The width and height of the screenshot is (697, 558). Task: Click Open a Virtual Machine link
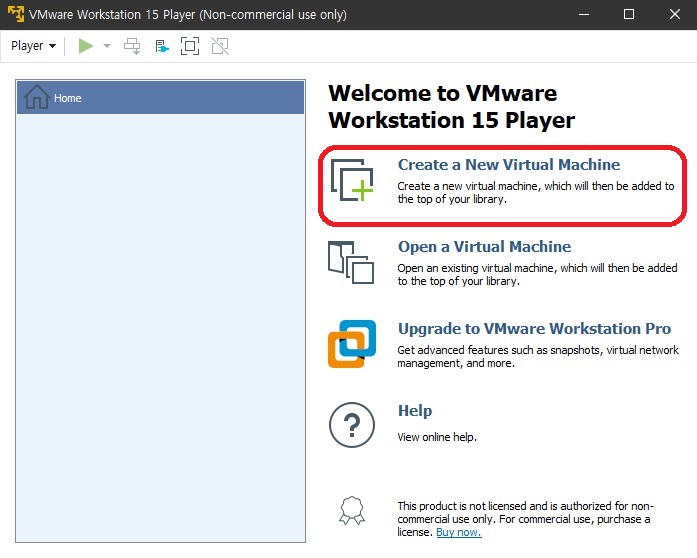484,246
